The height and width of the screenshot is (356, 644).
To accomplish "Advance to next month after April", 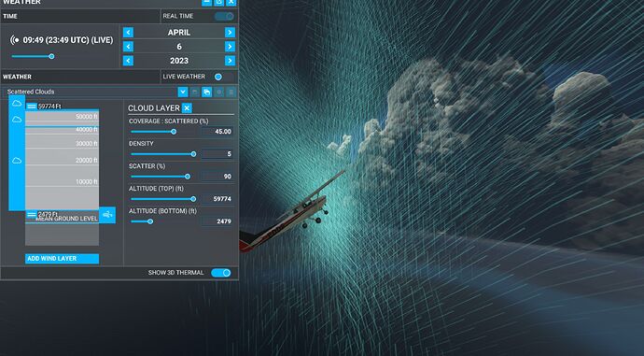I will [230, 33].
